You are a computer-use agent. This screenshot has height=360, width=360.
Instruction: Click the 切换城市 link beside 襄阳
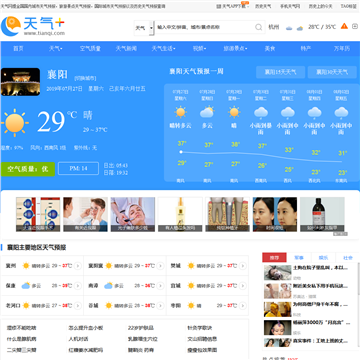coord(85,78)
